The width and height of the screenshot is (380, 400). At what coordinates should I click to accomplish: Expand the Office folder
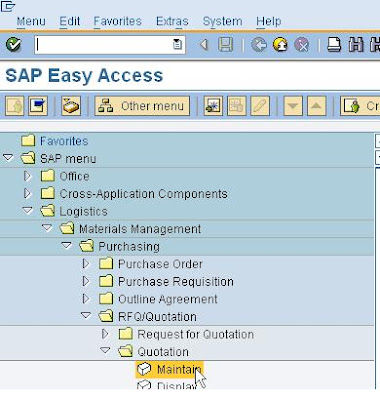[27, 176]
